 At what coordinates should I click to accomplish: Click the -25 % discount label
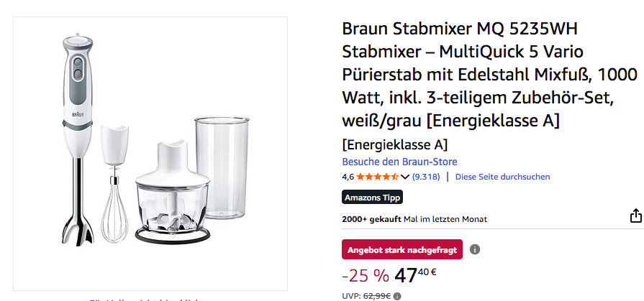(365, 275)
